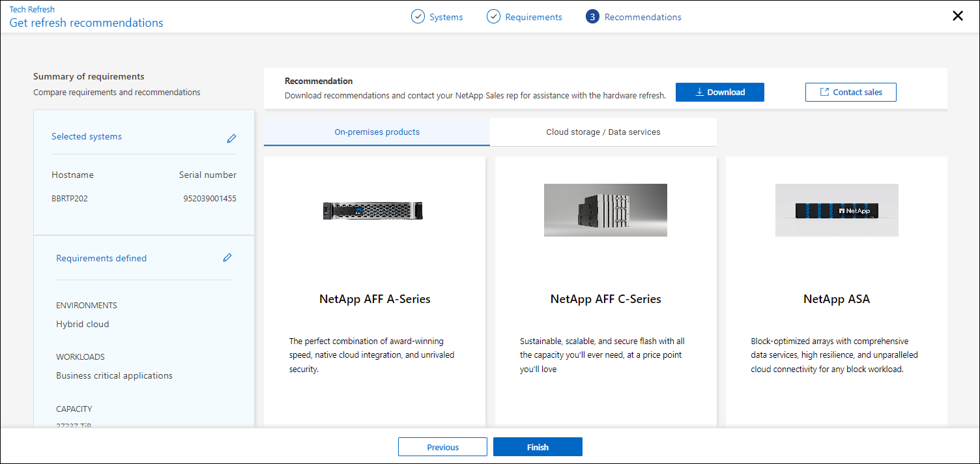Image resolution: width=980 pixels, height=464 pixels.
Task: Switch to the Cloud storage / Data services tab
Action: point(604,132)
